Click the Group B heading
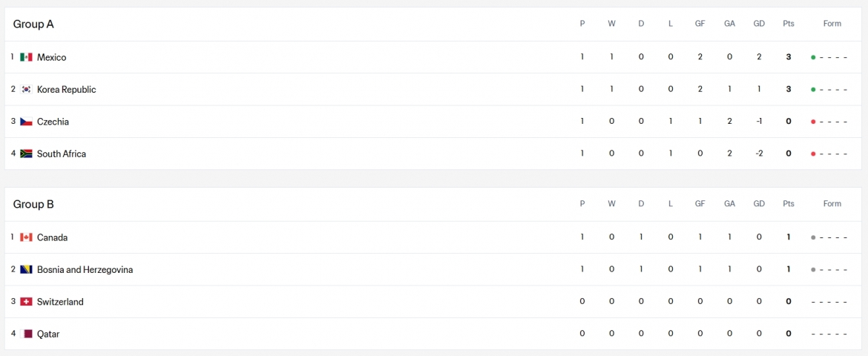868x356 pixels. pyautogui.click(x=33, y=204)
